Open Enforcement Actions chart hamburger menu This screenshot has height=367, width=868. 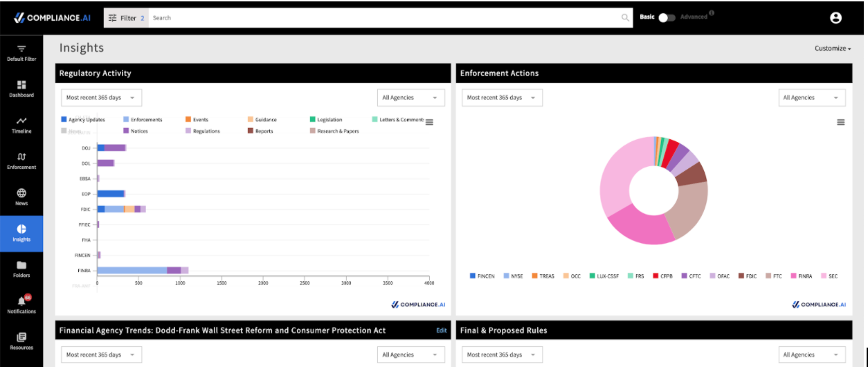coord(840,122)
